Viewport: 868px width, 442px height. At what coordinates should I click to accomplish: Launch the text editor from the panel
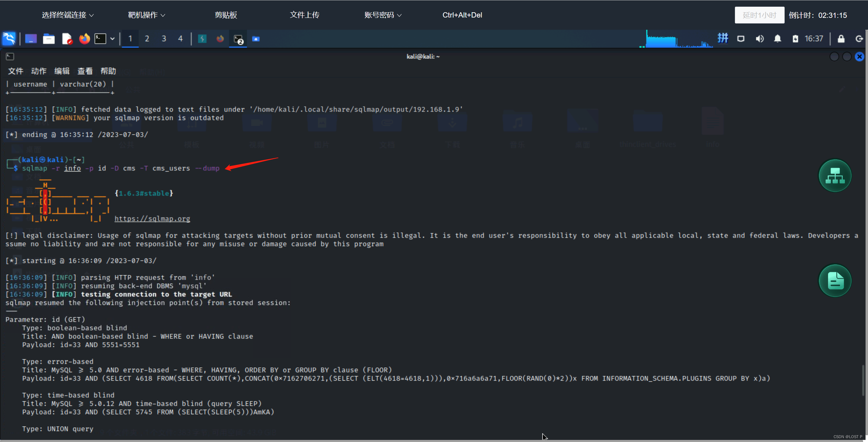coord(67,39)
